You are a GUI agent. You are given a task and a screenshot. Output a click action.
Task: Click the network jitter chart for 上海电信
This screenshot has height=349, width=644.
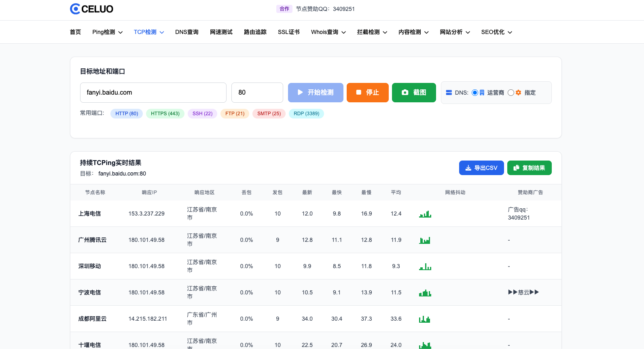(425, 214)
